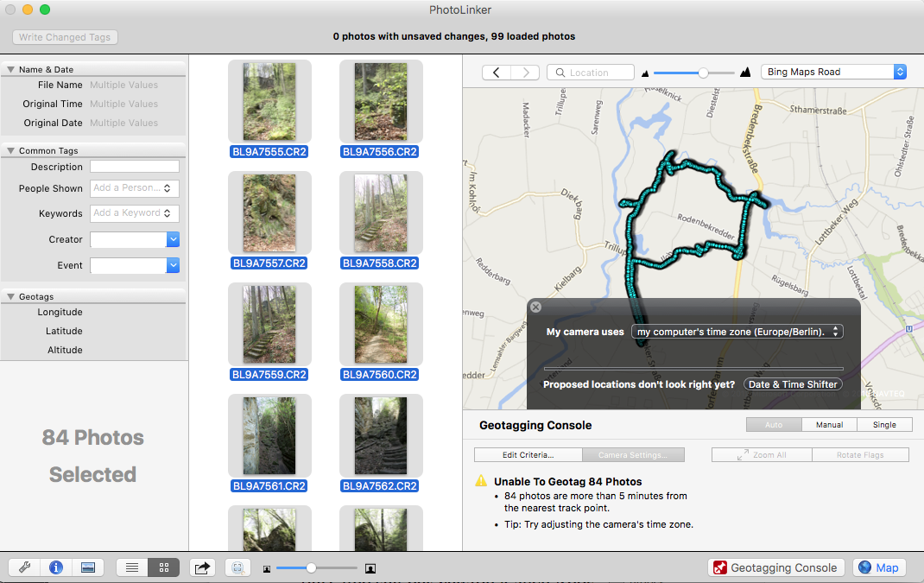Click the Geotagging Console toolbar button
Screen dimensions: 924x583
tap(776, 567)
